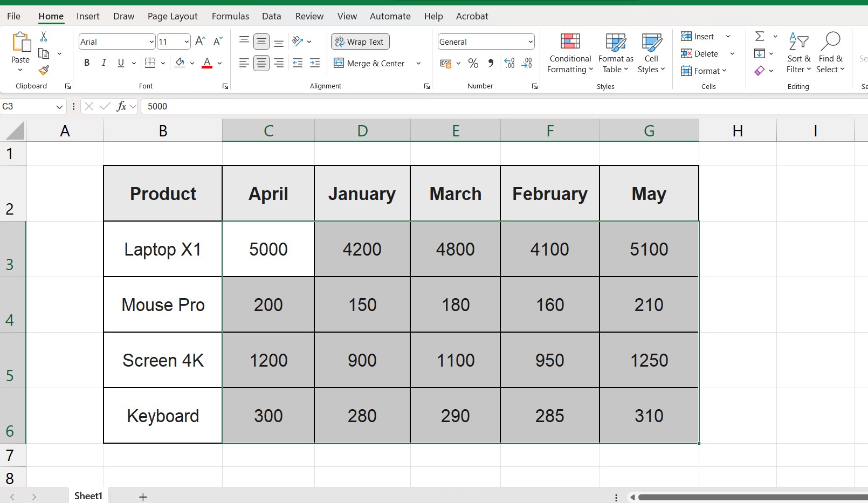The width and height of the screenshot is (868, 503).
Task: Switch to the Formulas ribbon tab
Action: point(230,16)
